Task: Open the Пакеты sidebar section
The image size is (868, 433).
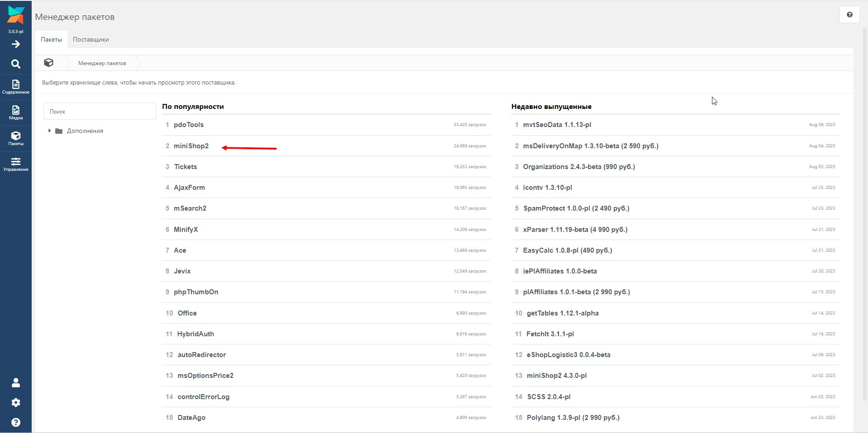Action: pyautogui.click(x=16, y=138)
